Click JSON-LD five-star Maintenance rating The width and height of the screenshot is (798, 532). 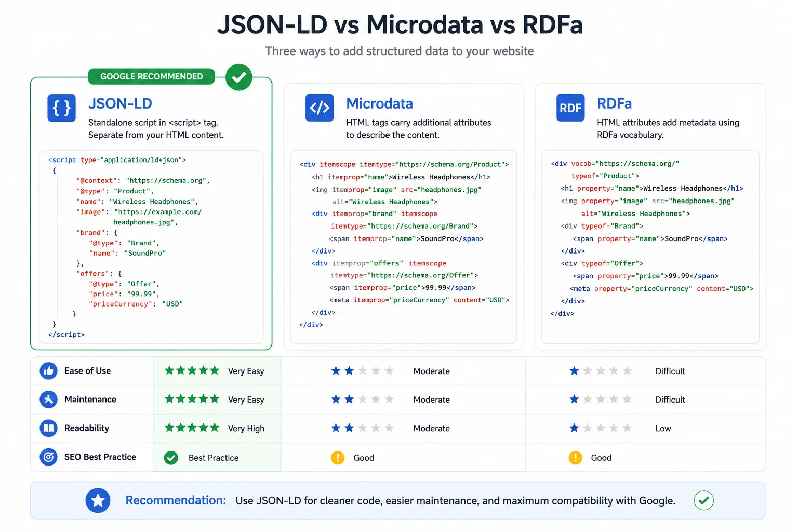192,399
